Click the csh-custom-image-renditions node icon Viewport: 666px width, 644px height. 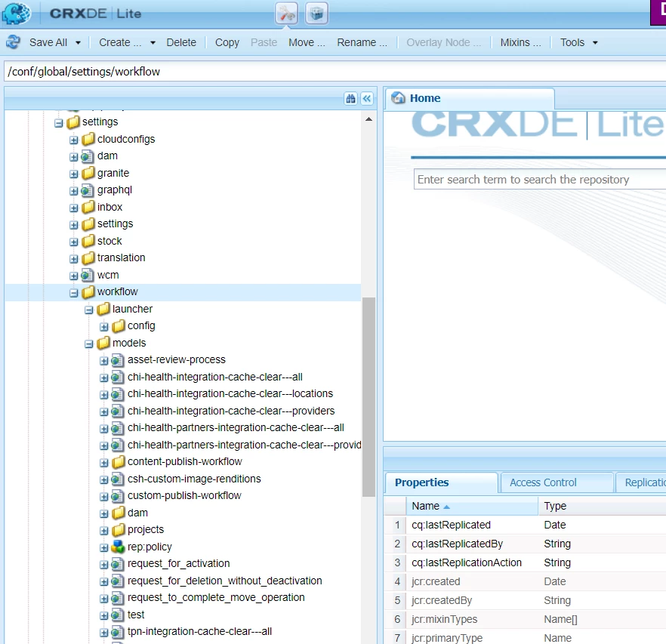[x=117, y=479]
